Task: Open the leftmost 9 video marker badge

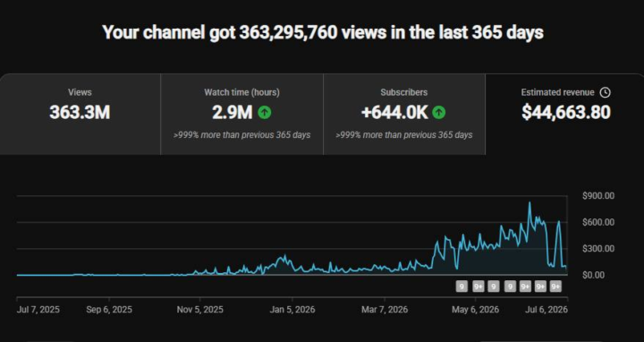Action: coord(462,286)
